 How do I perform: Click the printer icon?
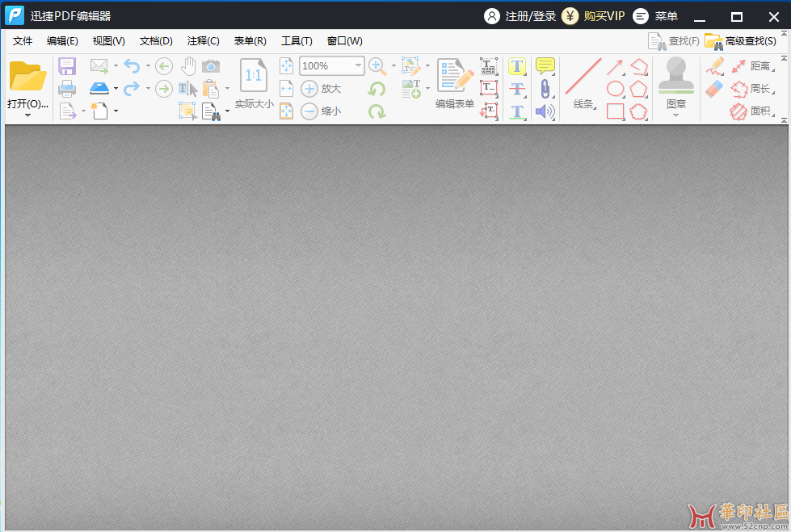[x=67, y=89]
